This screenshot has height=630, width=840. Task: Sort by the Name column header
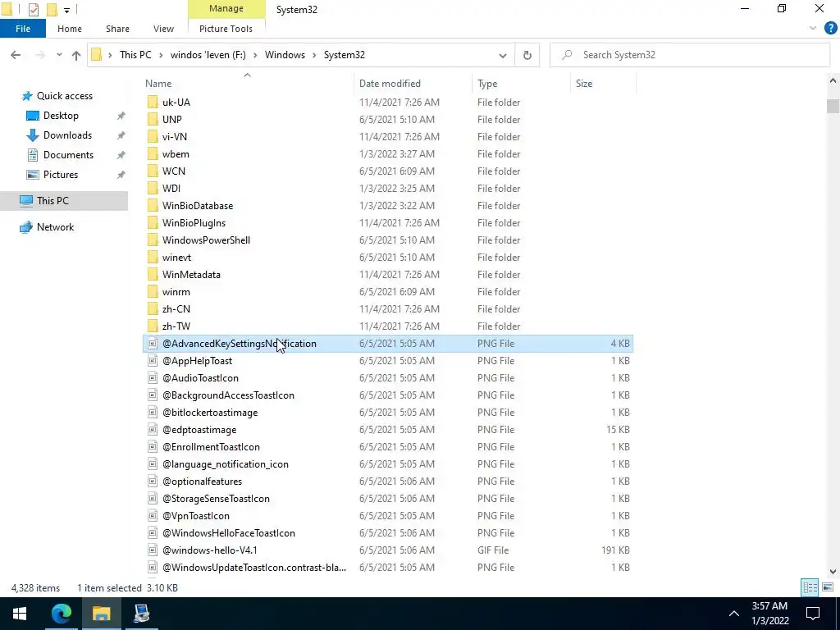(x=158, y=84)
